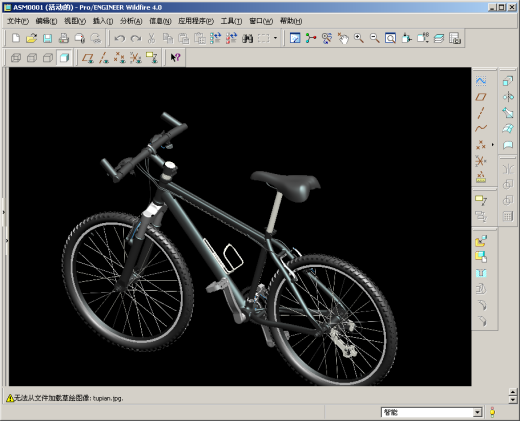Open the 编辑(E) menu
Viewport: 520px width, 421px height.
46,21
